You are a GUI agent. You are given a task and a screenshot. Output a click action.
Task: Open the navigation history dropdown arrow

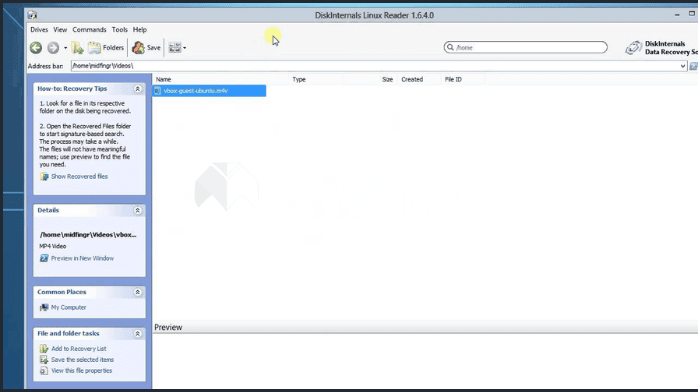[65, 48]
